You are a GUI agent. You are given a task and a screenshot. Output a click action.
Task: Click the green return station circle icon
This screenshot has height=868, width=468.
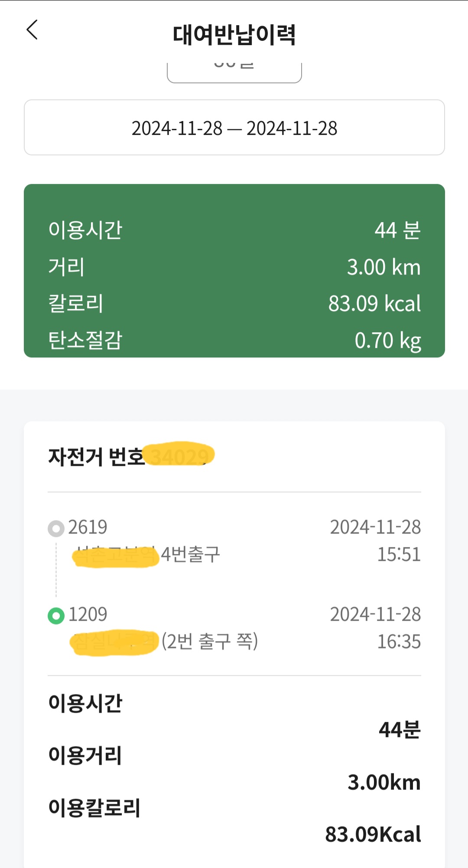click(x=56, y=616)
